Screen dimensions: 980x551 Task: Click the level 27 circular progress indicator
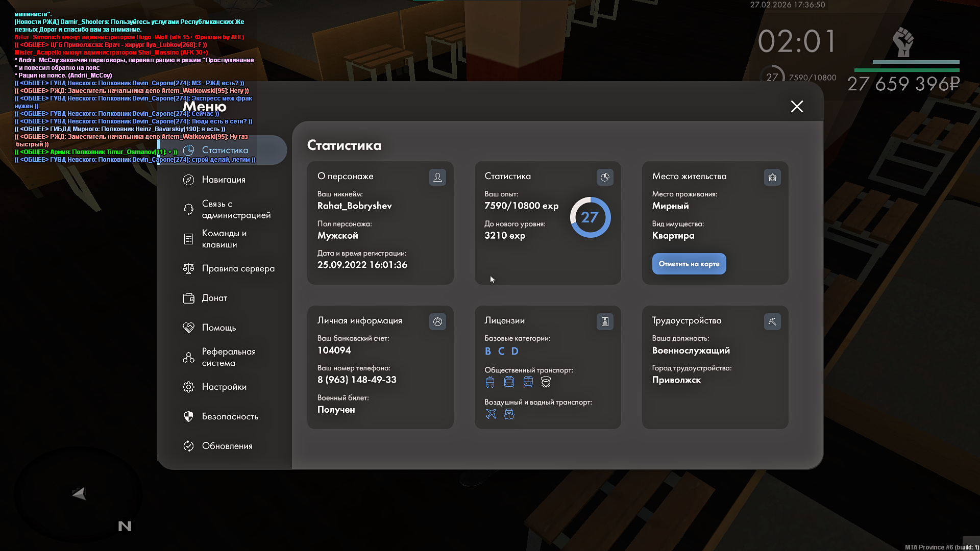coord(590,217)
